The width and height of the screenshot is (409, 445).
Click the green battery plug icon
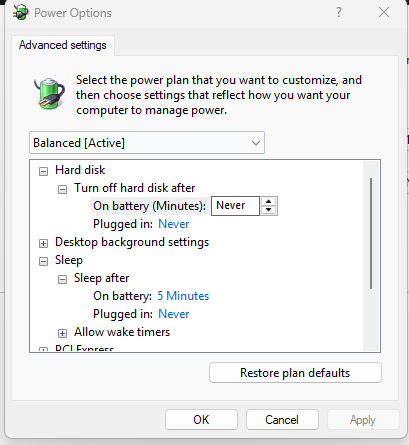click(x=49, y=94)
